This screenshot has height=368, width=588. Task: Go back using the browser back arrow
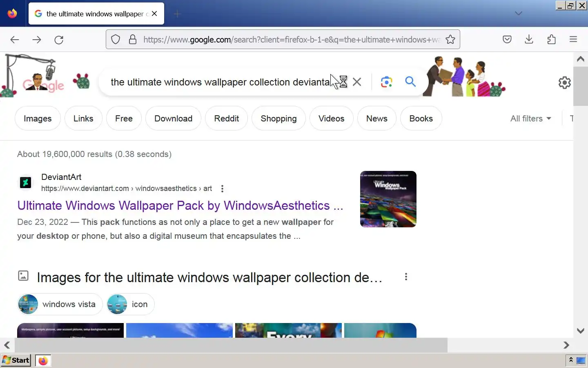pyautogui.click(x=15, y=40)
